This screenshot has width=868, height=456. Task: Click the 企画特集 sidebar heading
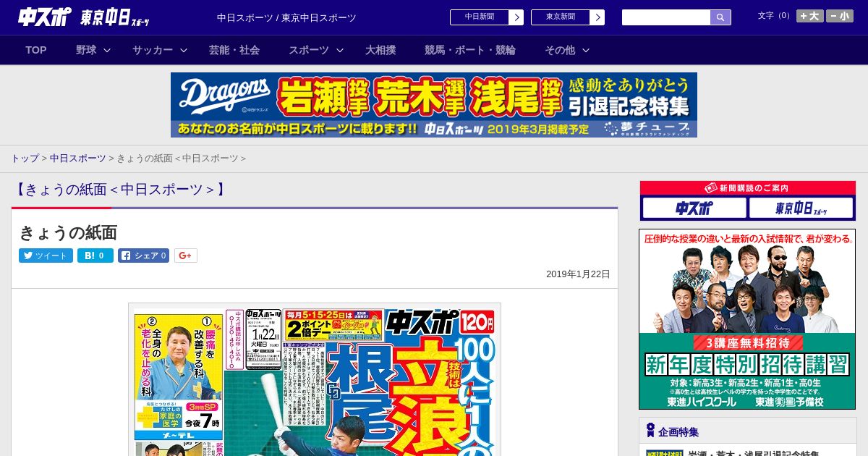click(x=678, y=432)
